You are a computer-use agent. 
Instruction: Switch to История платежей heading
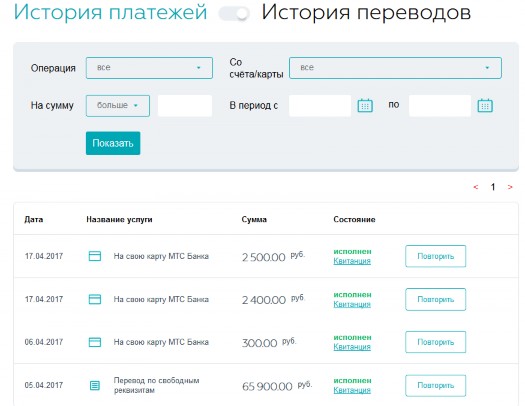(110, 12)
